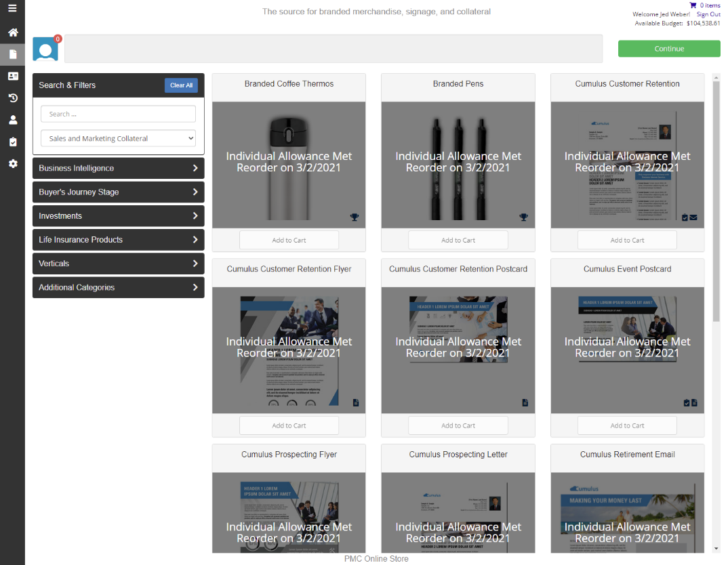Click the green Continue button
Viewport: 728px width, 565px height.
[668, 49]
